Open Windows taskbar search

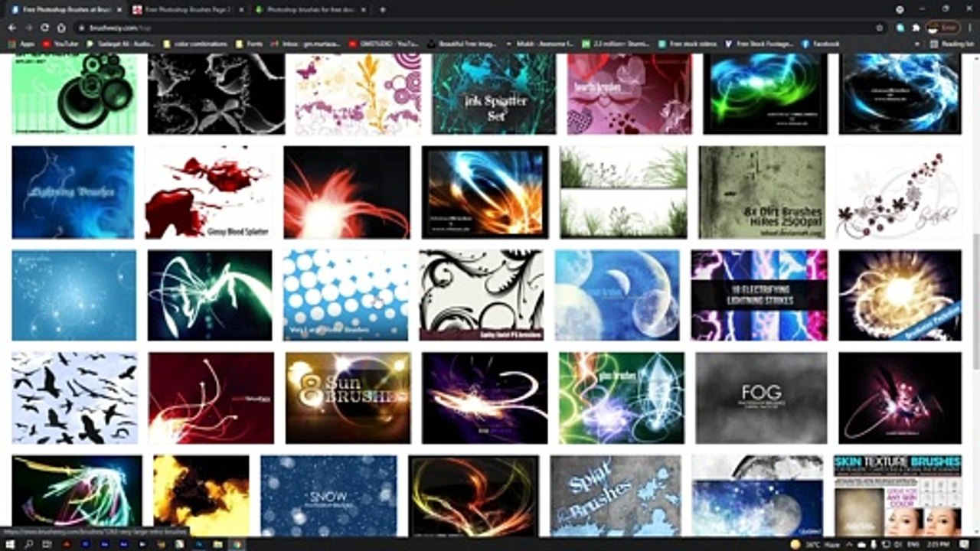(x=29, y=544)
